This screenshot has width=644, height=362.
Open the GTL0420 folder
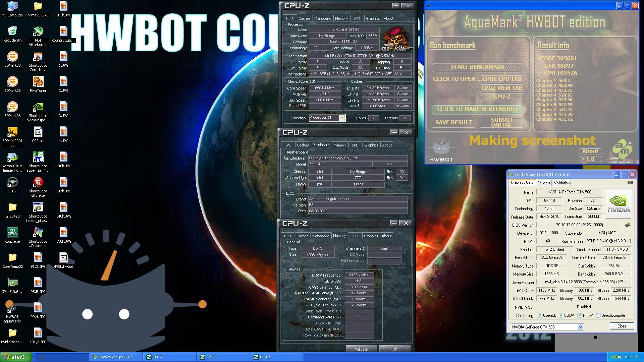[12, 210]
